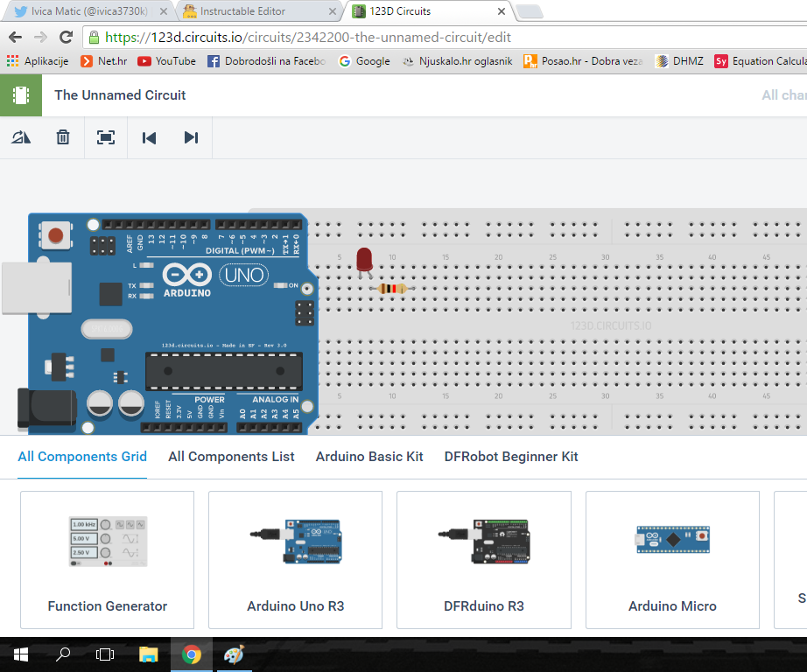Click the skip-to-end playback icon
Screen dimensions: 807x672
point(191,137)
